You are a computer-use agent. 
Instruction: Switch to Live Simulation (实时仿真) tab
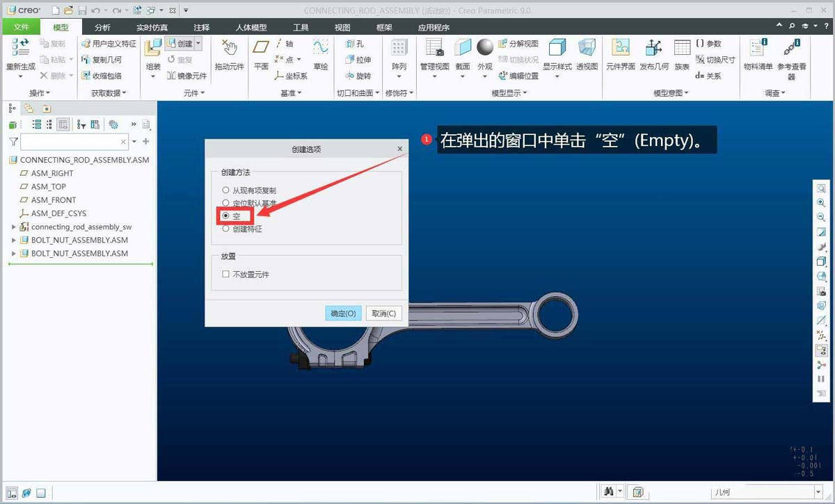point(152,27)
